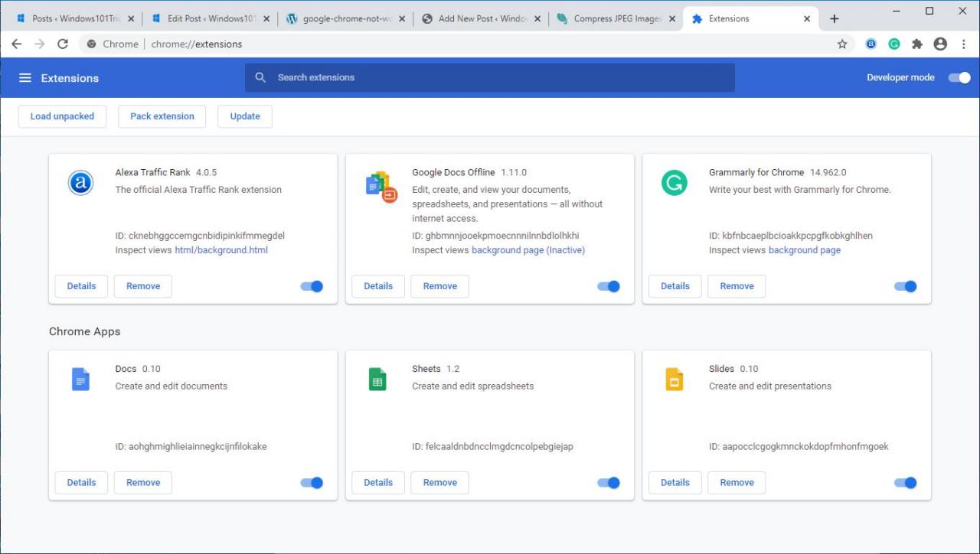Toggle Developer mode off
The image size is (980, 554).
(959, 77)
